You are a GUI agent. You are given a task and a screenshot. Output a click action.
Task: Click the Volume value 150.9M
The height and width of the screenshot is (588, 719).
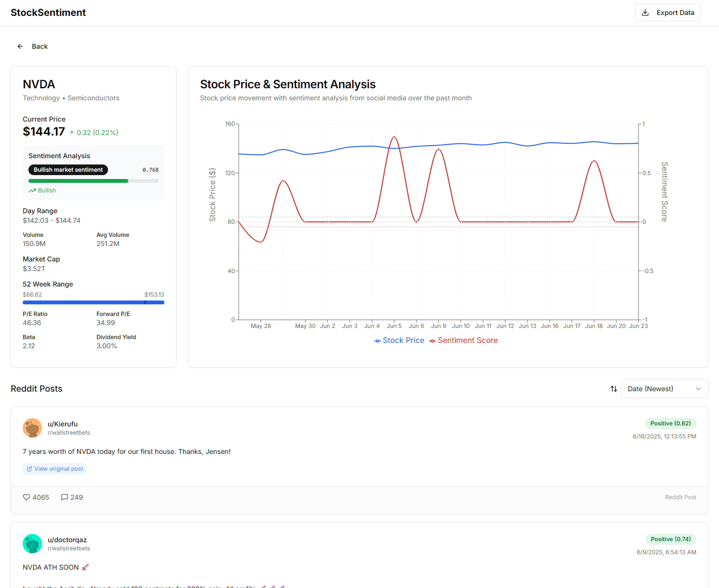point(34,244)
